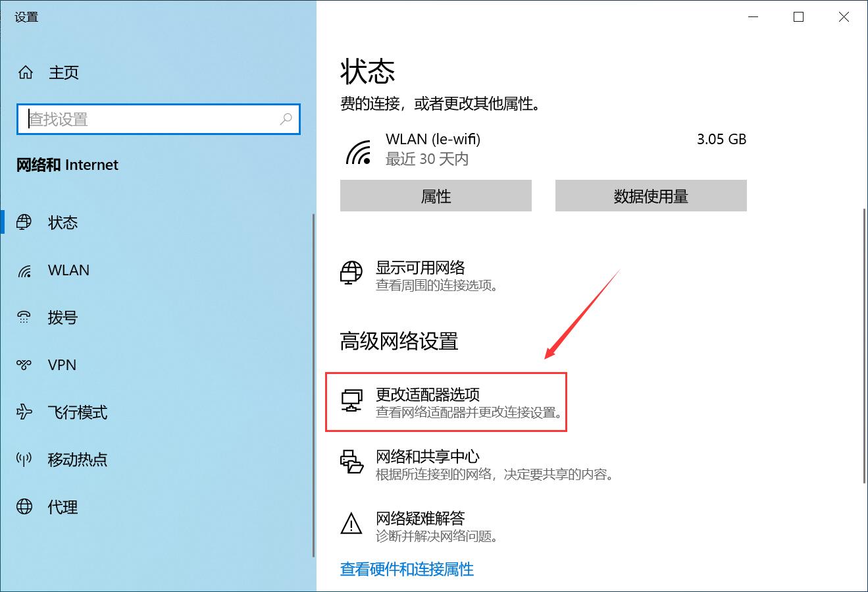
Task: Click the WLAN (le-wifi) network name
Action: pyautogui.click(x=433, y=139)
